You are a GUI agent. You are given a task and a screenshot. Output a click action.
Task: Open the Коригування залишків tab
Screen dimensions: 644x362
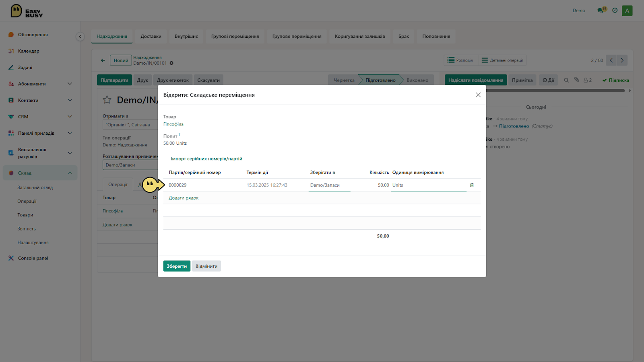tap(360, 36)
